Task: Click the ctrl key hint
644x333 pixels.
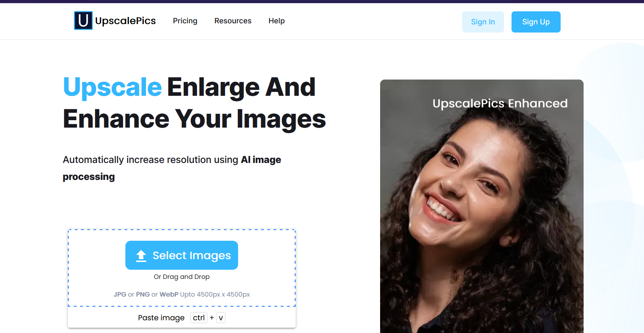Action: tap(199, 318)
